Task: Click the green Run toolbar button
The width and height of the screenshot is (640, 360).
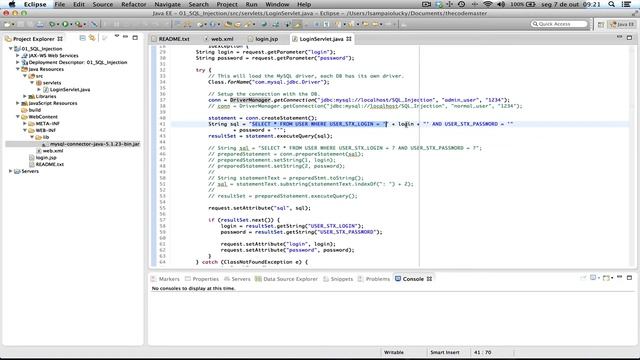Action: point(64,24)
